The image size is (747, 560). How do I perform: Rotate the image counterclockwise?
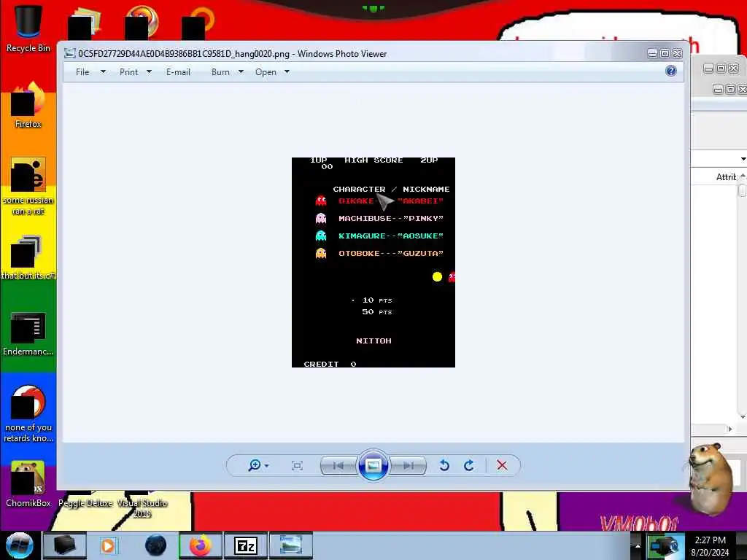(x=444, y=465)
